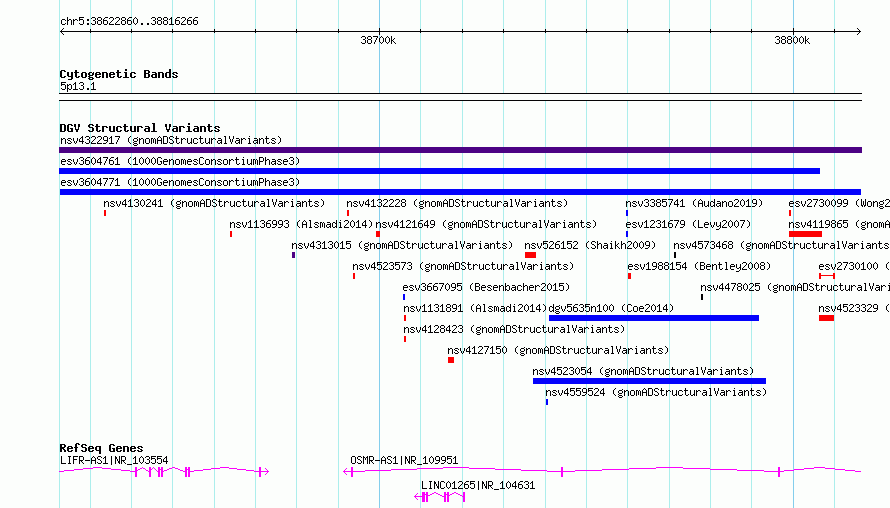The height and width of the screenshot is (508, 890).
Task: Click the esv1988154 (Bentley2008) label
Action: 699,266
